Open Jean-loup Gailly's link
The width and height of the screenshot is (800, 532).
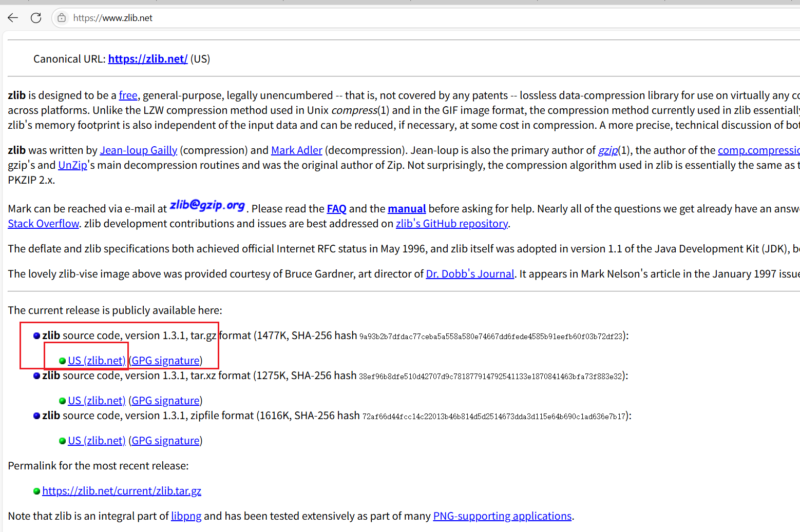139,150
